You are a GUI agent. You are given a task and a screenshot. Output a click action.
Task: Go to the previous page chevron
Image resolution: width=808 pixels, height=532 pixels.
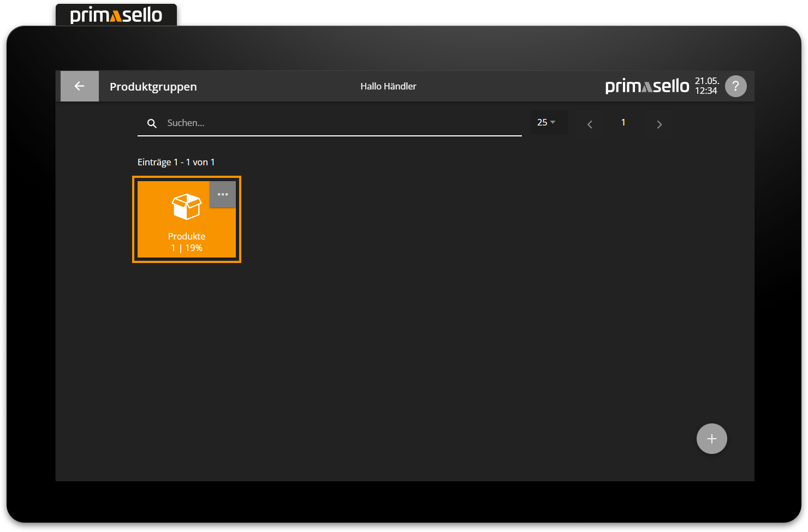[x=590, y=124]
